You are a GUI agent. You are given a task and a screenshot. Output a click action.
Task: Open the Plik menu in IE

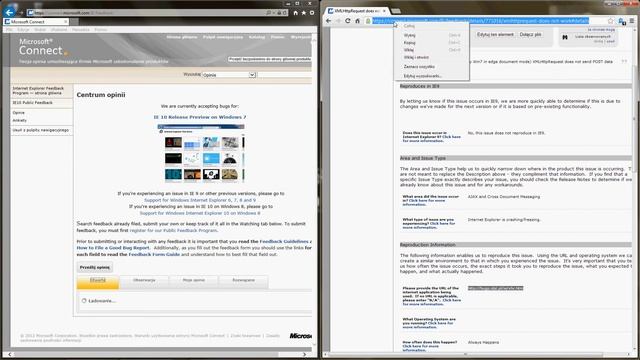[x=9, y=30]
